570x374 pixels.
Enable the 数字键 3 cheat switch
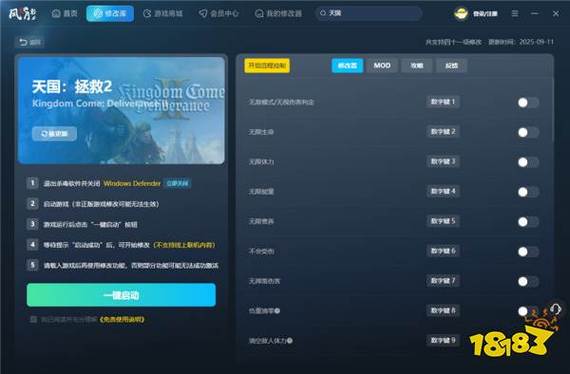tap(528, 162)
